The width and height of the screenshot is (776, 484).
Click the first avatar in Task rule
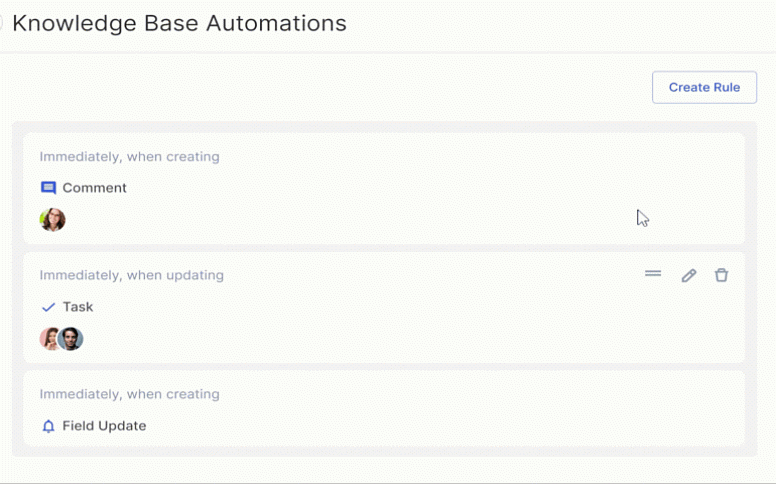[48, 339]
